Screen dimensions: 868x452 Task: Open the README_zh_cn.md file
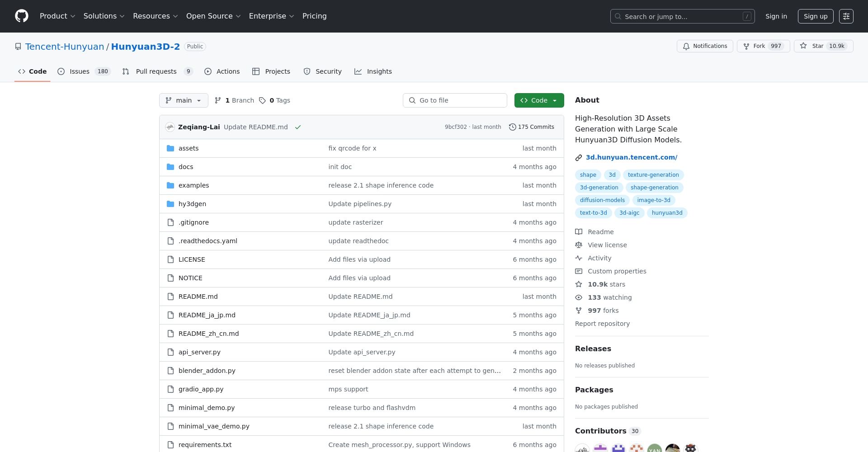click(x=208, y=334)
